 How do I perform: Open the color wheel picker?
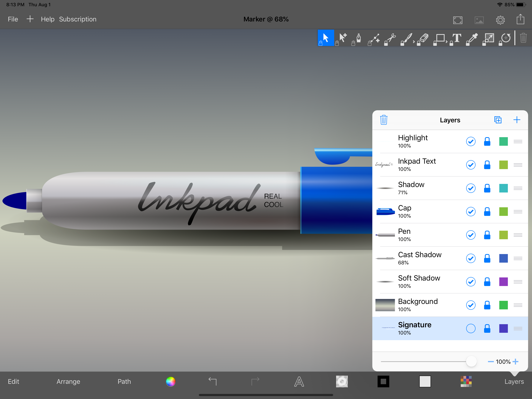[171, 381]
